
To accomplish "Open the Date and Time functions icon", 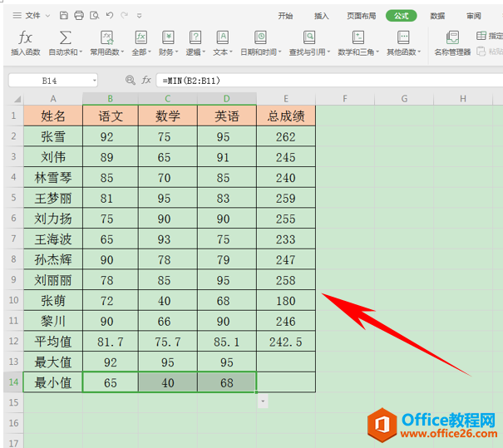I will pyautogui.click(x=260, y=37).
